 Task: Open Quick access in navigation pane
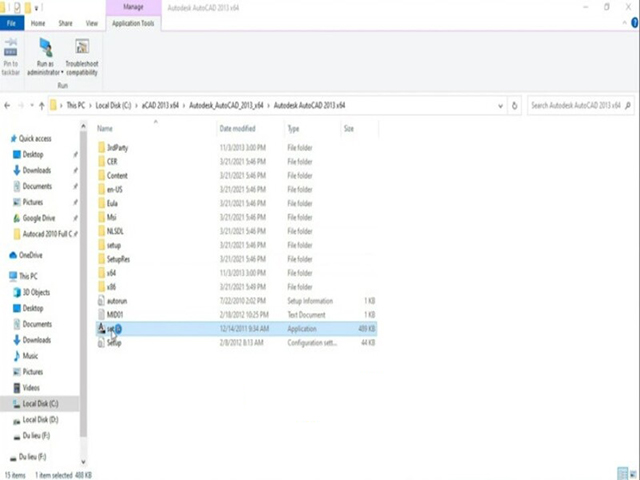(35, 138)
